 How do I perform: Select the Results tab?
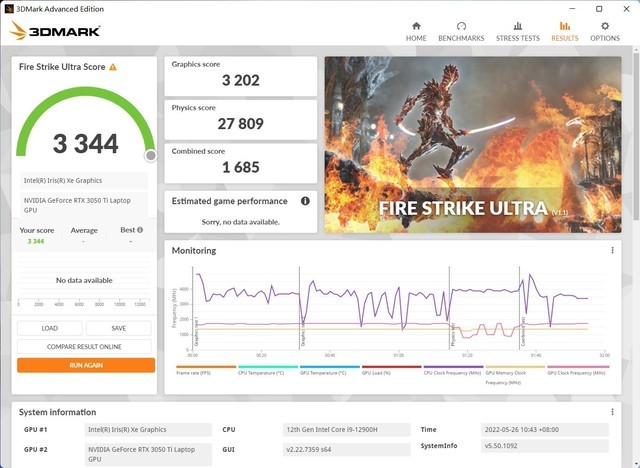(x=564, y=31)
